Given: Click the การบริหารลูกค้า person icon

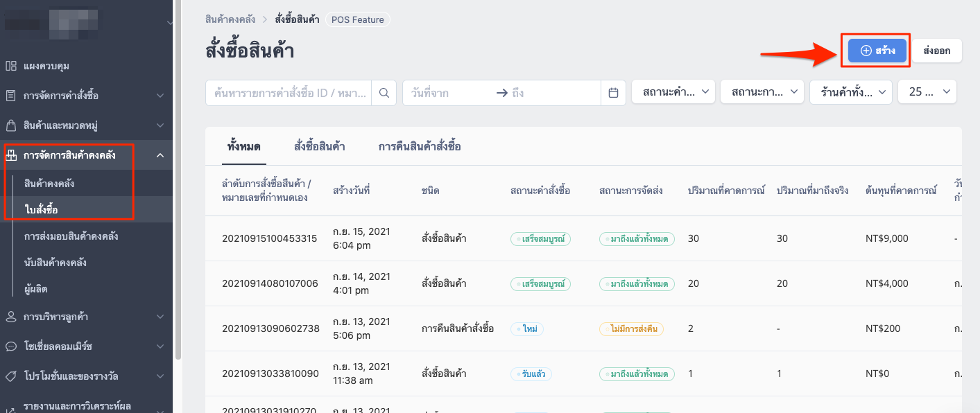Looking at the screenshot, I should 11,317.
